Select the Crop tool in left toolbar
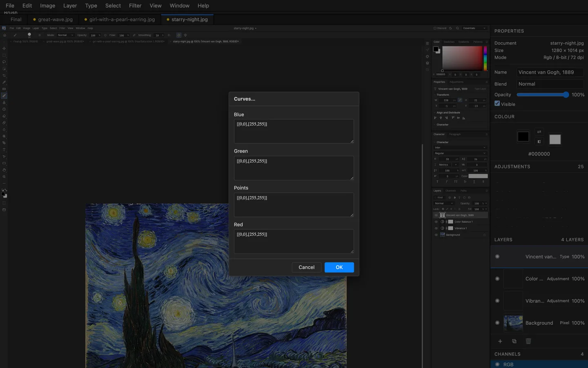Viewport: 588px width, 368px height. tap(4, 75)
